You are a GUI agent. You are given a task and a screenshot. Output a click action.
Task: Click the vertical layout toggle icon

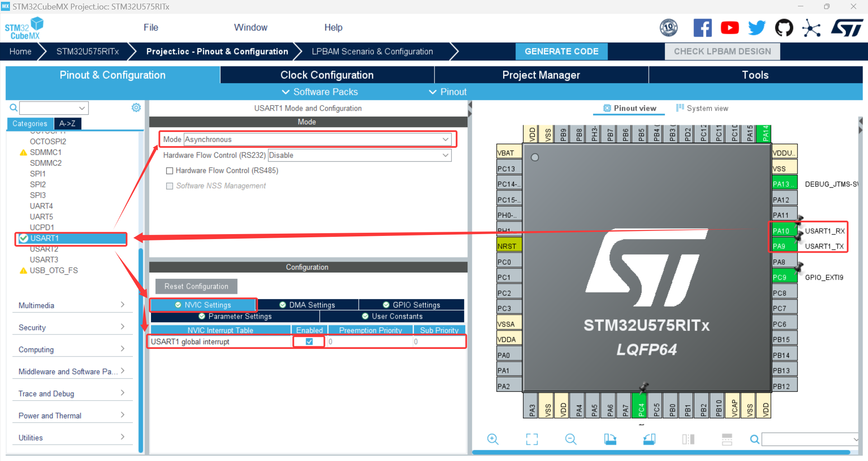[x=727, y=439]
